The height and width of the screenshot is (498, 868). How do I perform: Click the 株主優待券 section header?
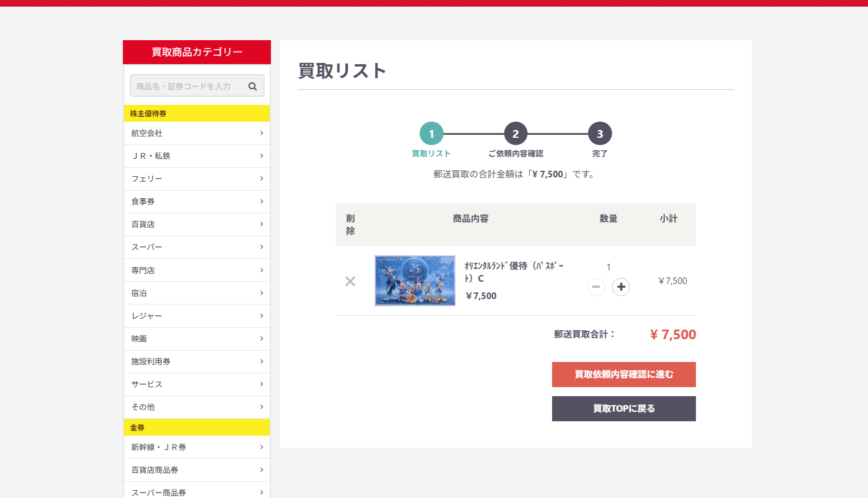[197, 113]
